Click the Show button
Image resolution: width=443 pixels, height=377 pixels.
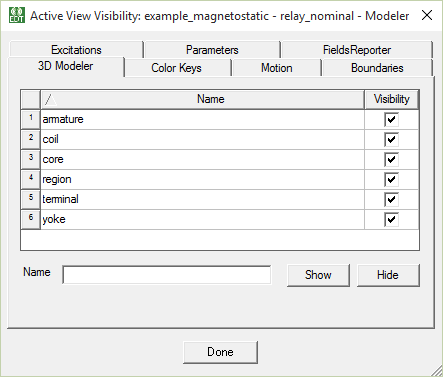tap(318, 275)
